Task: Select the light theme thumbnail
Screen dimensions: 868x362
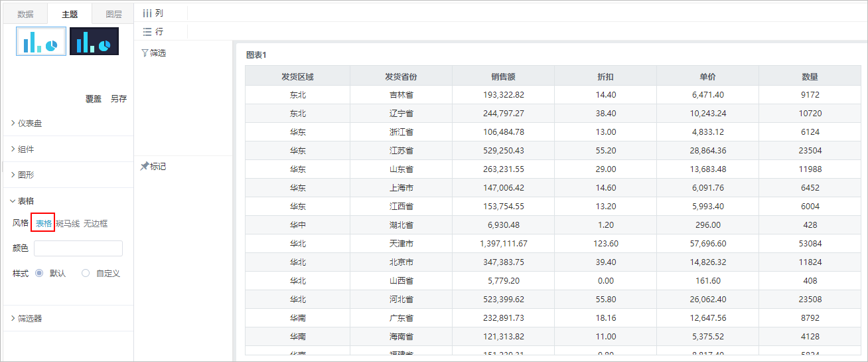Action: (41, 41)
